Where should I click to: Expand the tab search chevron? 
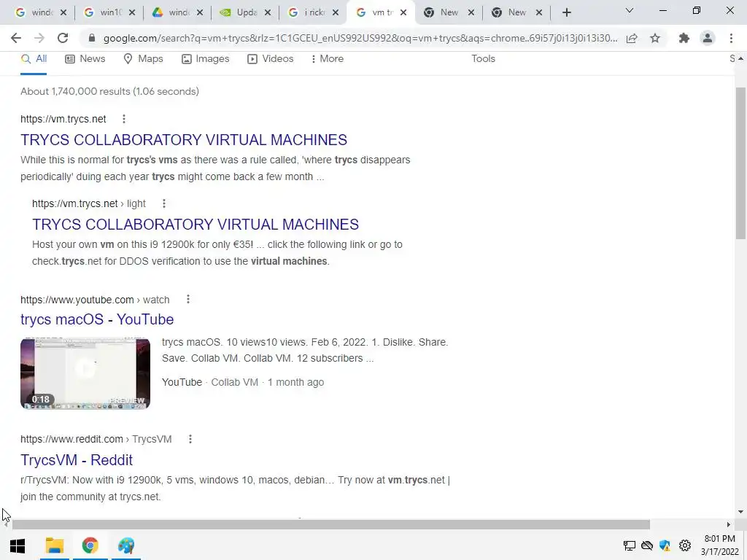630,10
